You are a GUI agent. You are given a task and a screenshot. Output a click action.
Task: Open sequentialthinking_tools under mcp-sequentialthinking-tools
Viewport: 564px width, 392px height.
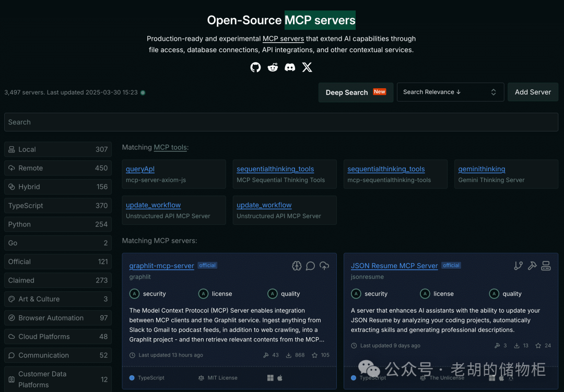[386, 169]
